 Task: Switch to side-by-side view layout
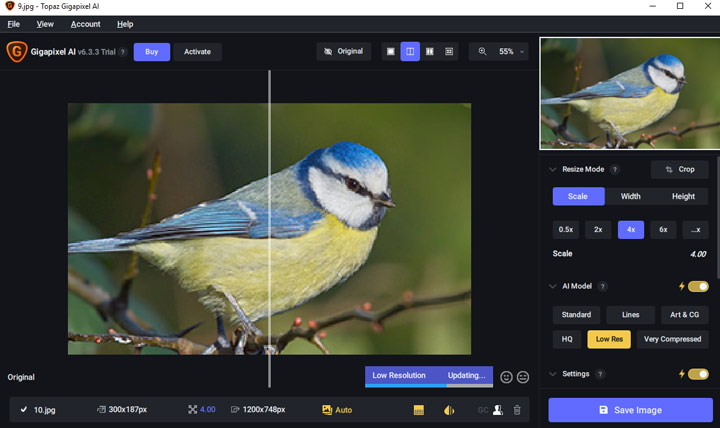coord(430,51)
